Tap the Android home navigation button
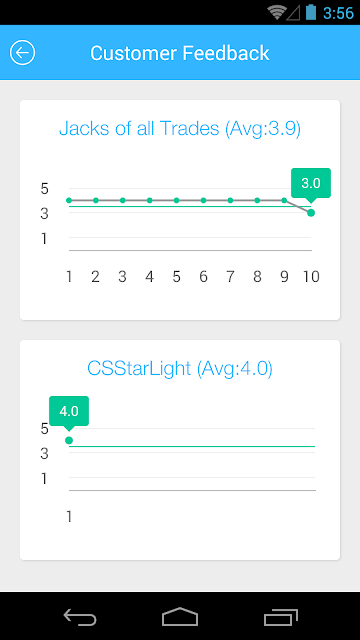360x640 pixels. (x=180, y=617)
